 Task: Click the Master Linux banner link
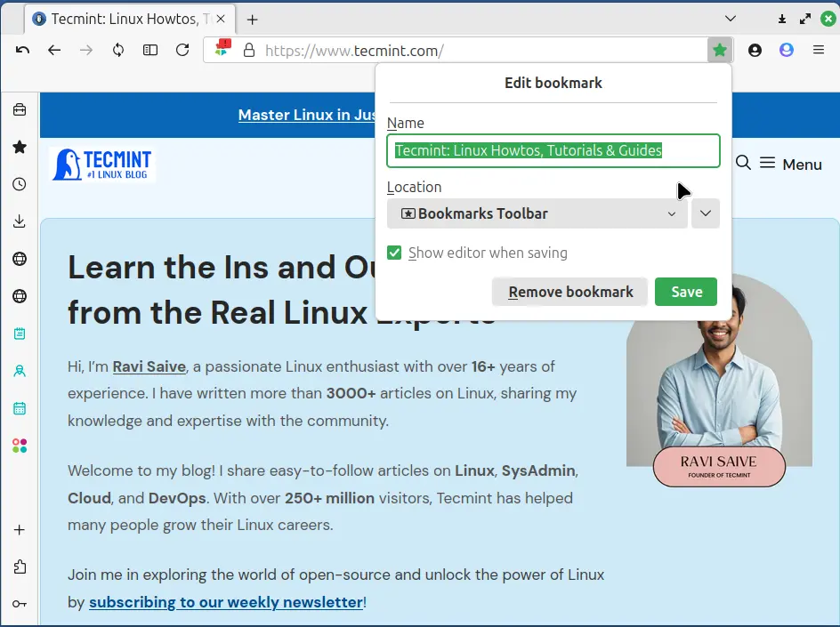(307, 115)
